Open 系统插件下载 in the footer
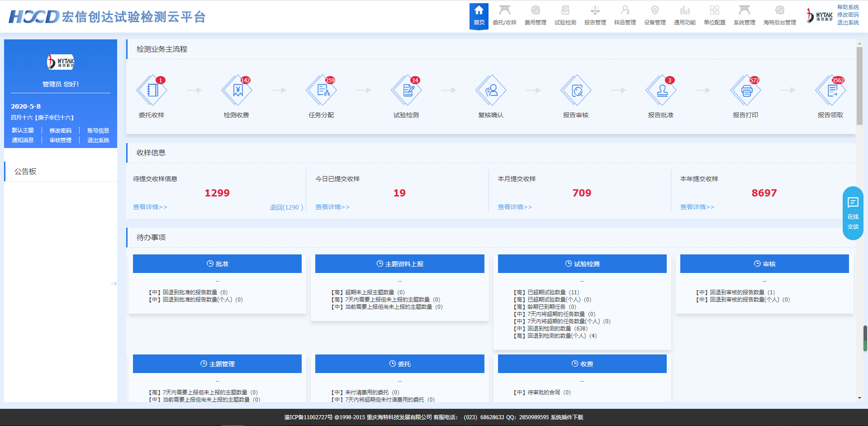 [x=567, y=417]
